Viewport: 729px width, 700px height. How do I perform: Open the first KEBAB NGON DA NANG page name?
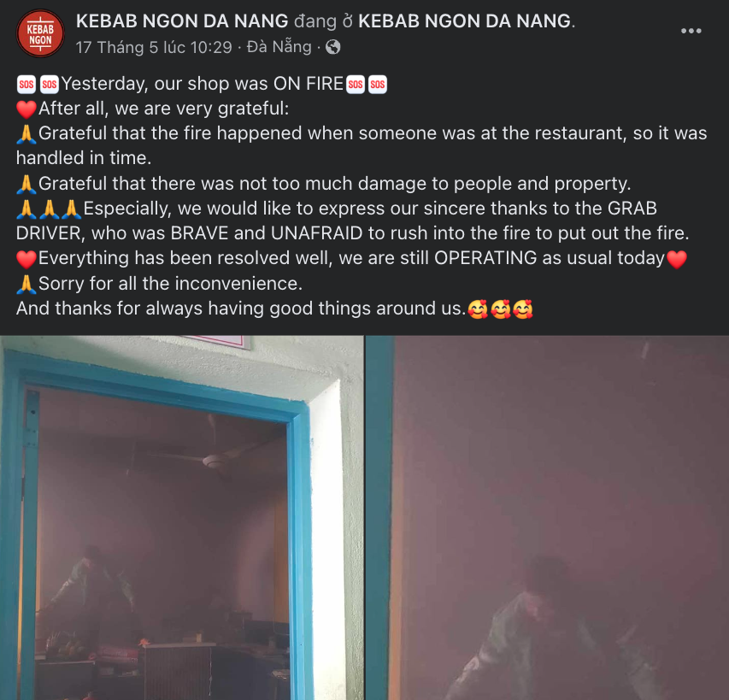tap(182, 21)
